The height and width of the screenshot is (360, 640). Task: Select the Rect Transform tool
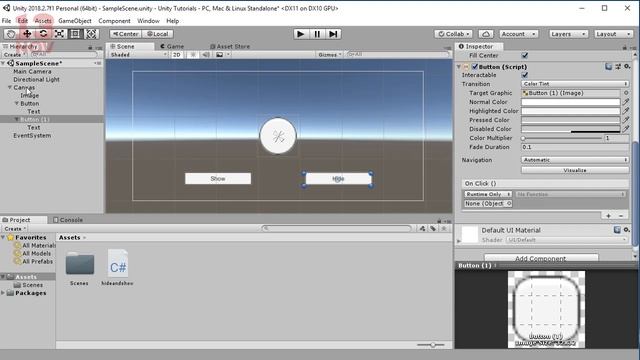coord(75,34)
